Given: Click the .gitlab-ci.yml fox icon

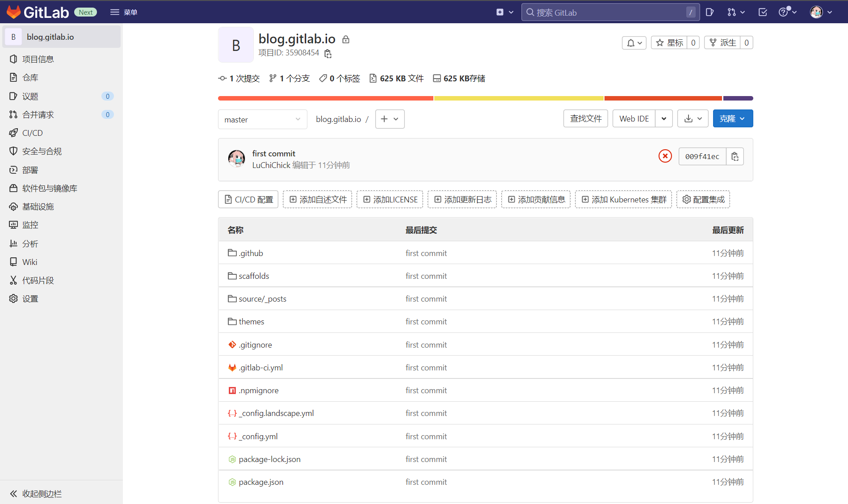Looking at the screenshot, I should [x=232, y=367].
